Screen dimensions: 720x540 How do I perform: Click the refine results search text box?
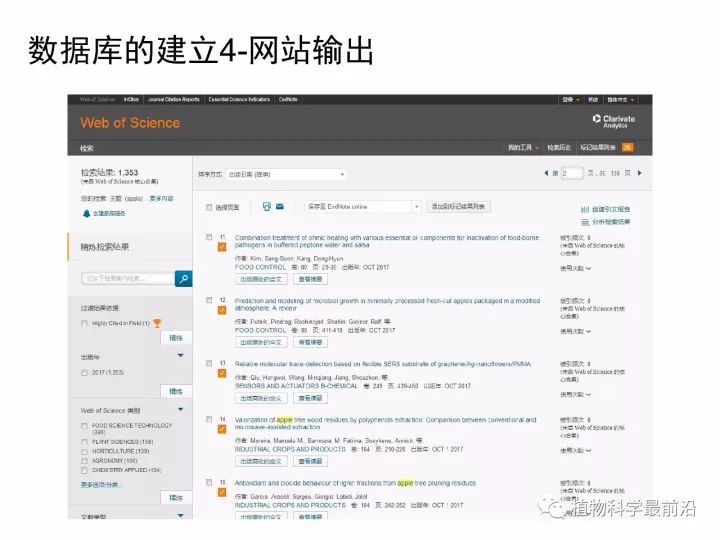[x=127, y=279]
